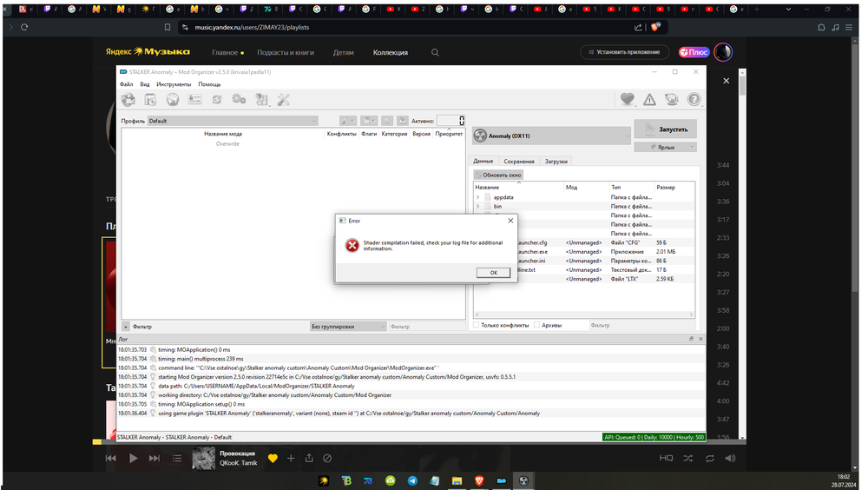This screenshot has width=868, height=490.
Task: Toggle repeat in the music player
Action: coord(710,458)
